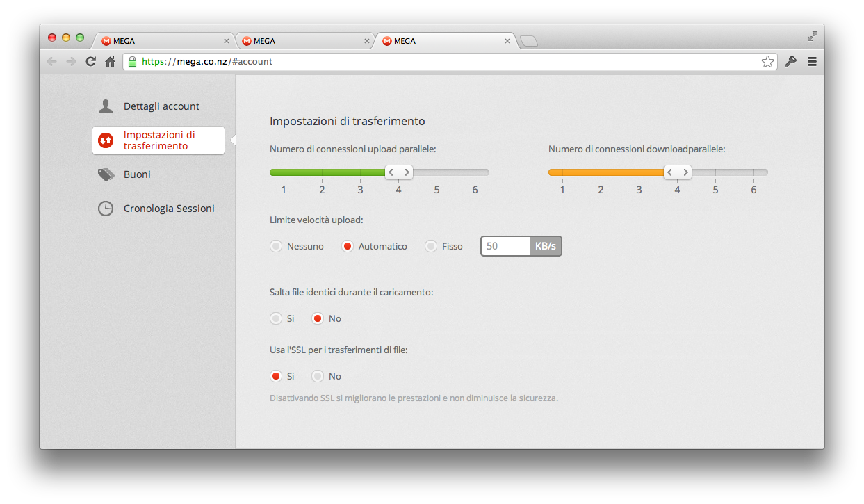Open Cronologia Sessioni section
The width and height of the screenshot is (864, 504).
169,209
